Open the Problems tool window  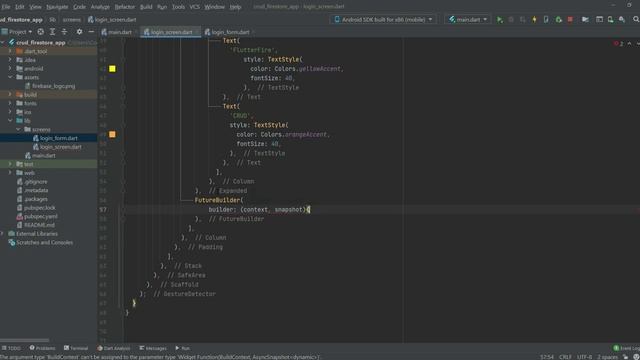pos(42,348)
